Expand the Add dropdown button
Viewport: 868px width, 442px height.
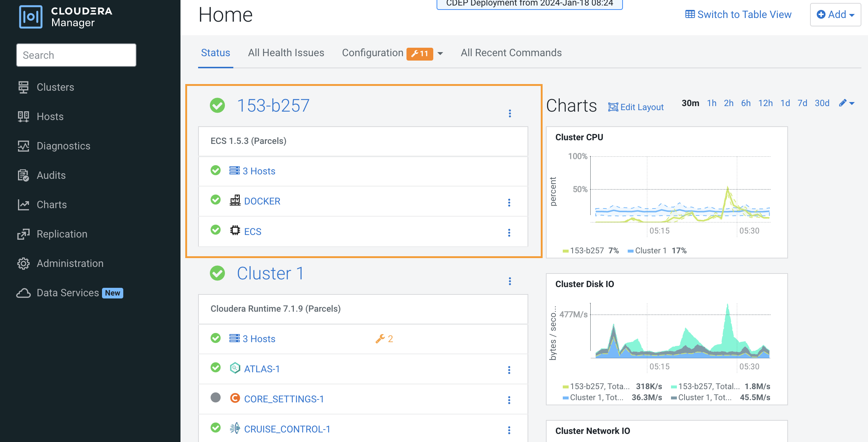click(835, 15)
